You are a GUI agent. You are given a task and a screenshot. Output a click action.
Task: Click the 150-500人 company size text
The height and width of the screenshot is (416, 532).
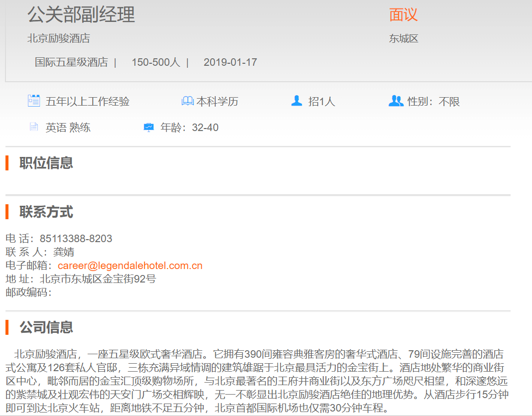[x=155, y=62]
